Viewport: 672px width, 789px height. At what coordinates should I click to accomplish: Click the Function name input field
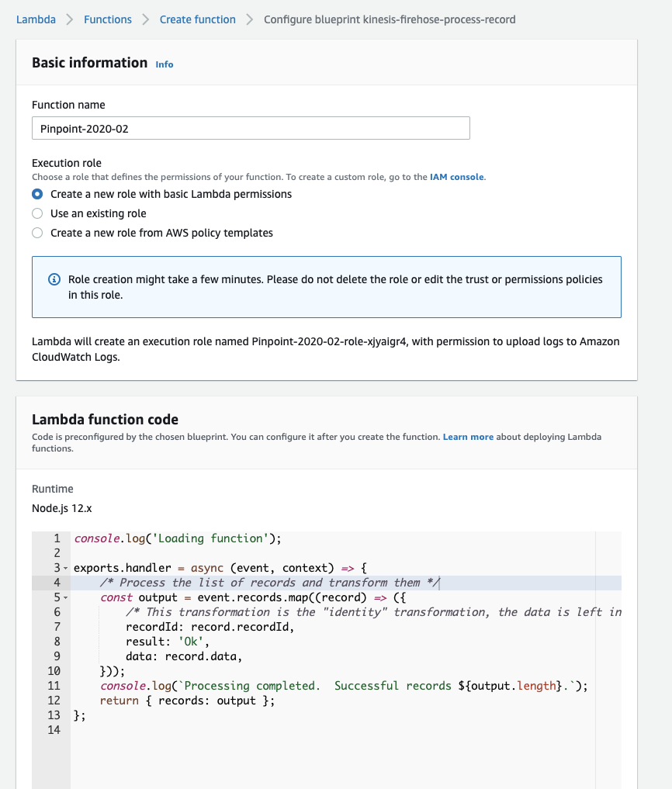pyautogui.click(x=251, y=128)
